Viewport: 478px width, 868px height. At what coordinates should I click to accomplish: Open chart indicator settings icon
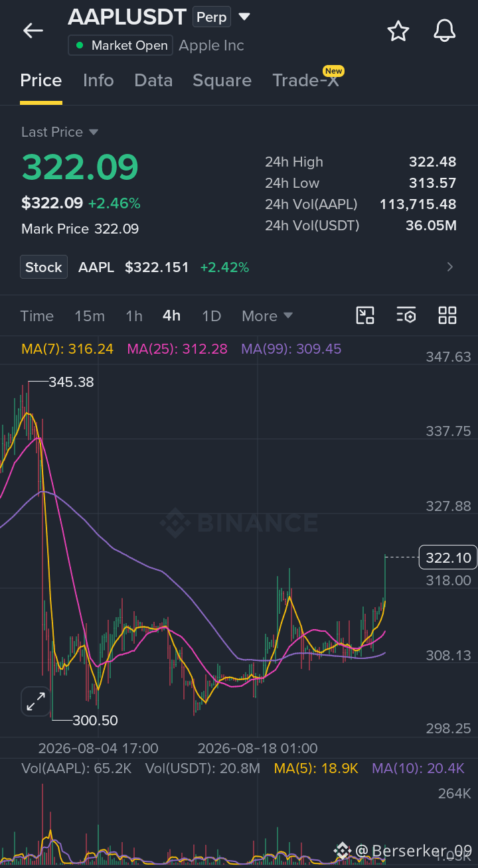[x=406, y=315]
